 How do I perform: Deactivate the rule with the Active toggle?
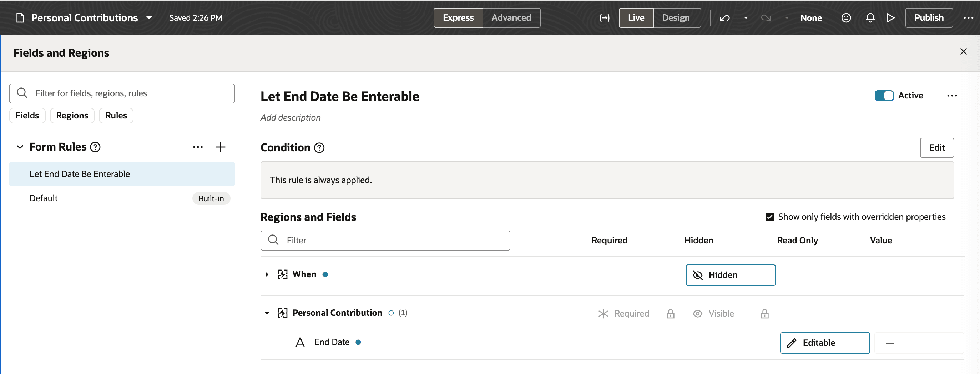coord(884,96)
